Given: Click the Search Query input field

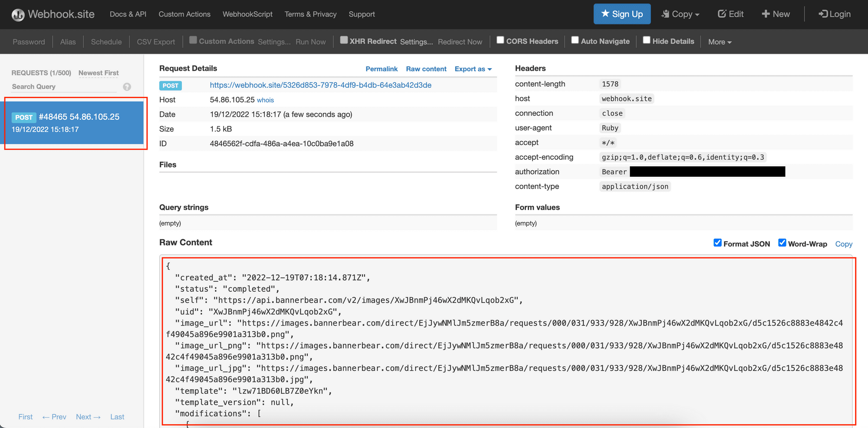Looking at the screenshot, I should (64, 87).
